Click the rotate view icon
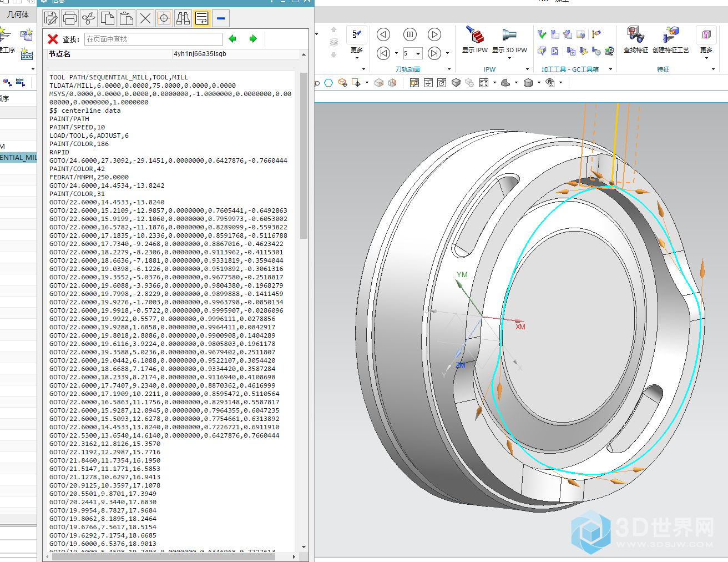This screenshot has height=562, width=728. click(x=442, y=83)
